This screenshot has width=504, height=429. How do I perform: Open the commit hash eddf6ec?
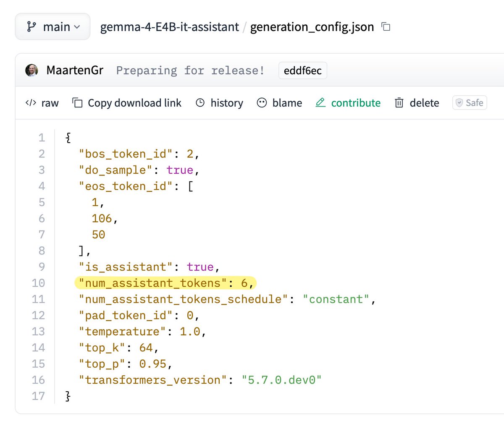302,71
